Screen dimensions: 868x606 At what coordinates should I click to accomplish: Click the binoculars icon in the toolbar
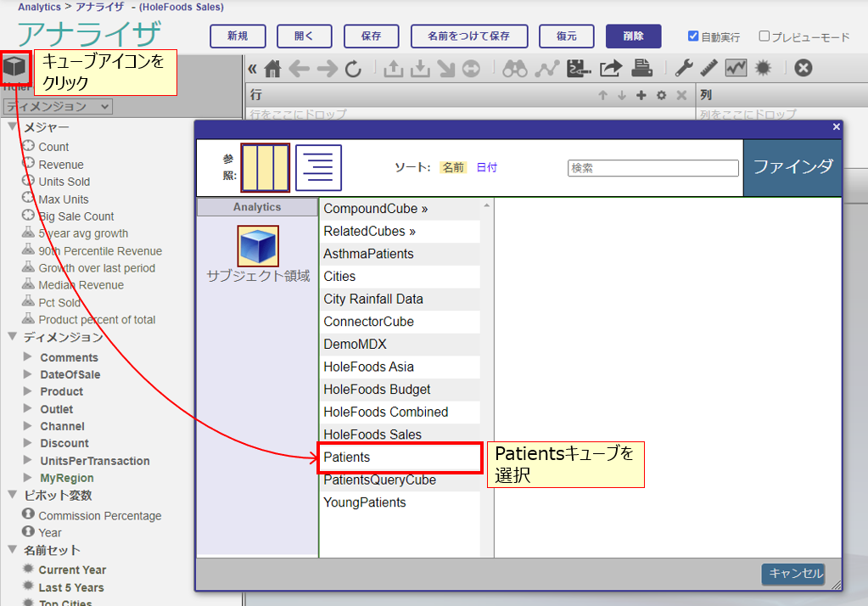coord(515,69)
